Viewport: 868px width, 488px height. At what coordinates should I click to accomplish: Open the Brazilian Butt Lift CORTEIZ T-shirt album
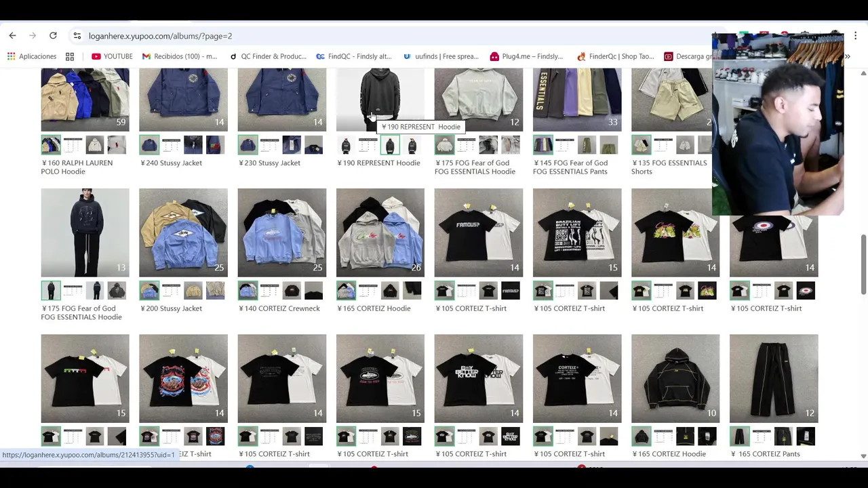[x=577, y=232]
